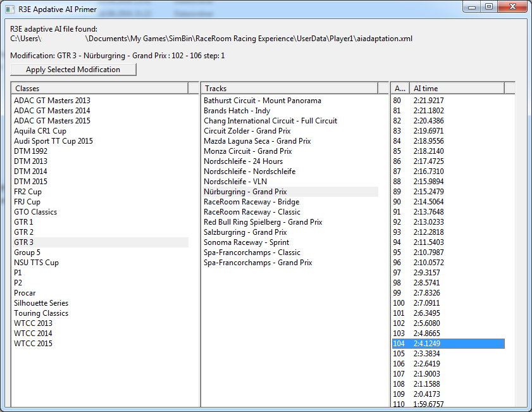
Task: Select the P1 class
Action: 101,273
